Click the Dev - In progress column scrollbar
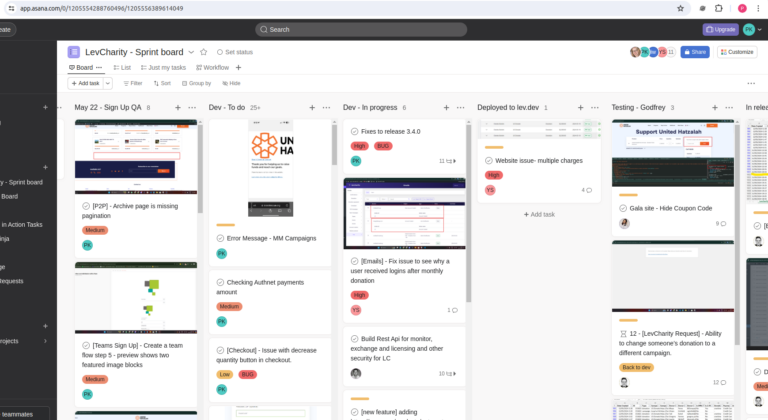Screen dimensions: 768x420 point(468,211)
